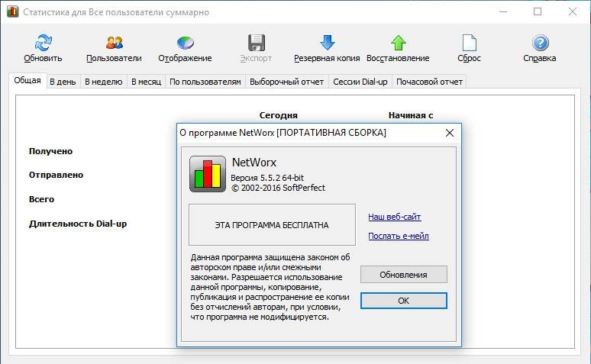Click the Обновить refresh icon
Image resolution: width=591 pixels, height=364 pixels.
pyautogui.click(x=43, y=43)
